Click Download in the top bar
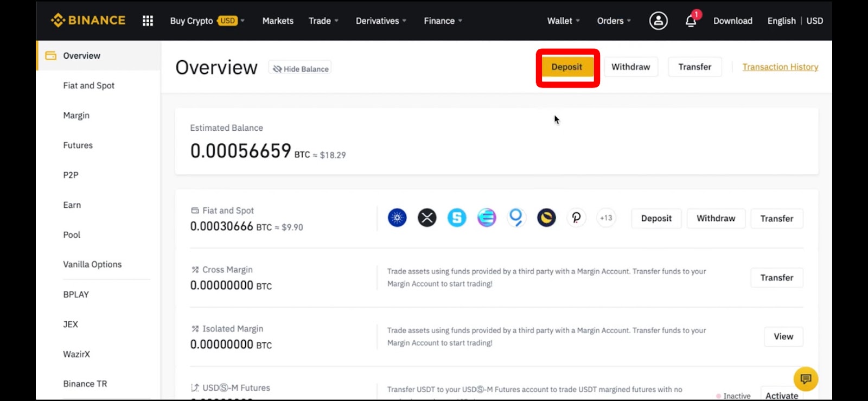Viewport: 868px width, 401px height. click(732, 21)
